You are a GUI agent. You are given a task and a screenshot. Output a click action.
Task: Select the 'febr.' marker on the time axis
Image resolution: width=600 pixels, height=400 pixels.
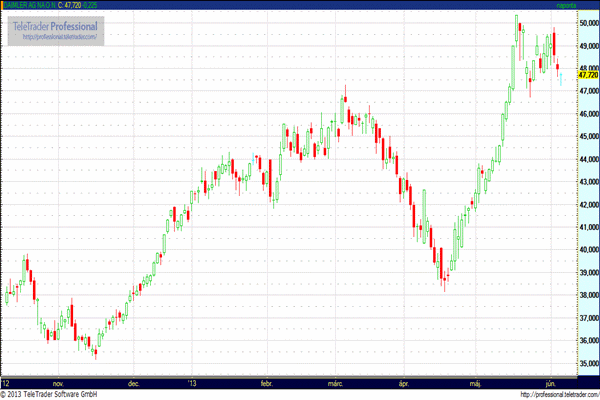(266, 382)
